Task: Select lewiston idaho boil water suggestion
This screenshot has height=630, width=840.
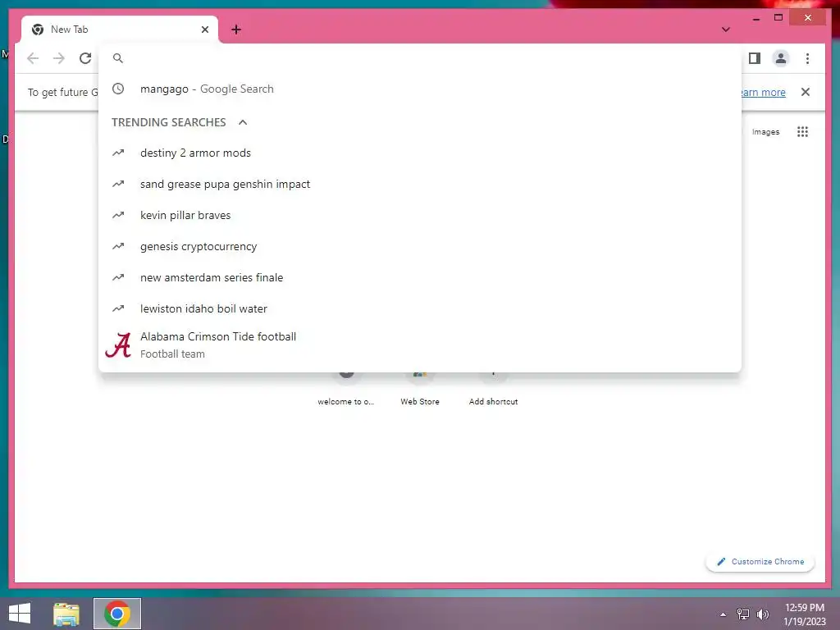Action: 420,308
